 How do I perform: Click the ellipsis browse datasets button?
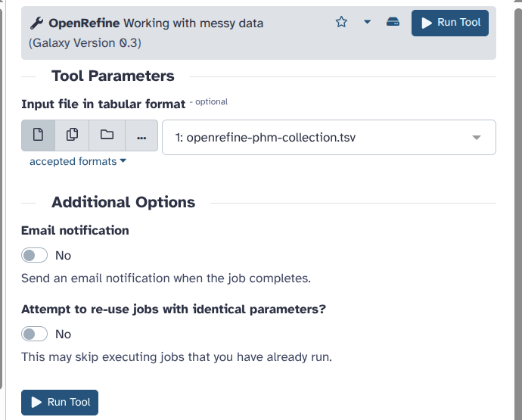click(141, 136)
